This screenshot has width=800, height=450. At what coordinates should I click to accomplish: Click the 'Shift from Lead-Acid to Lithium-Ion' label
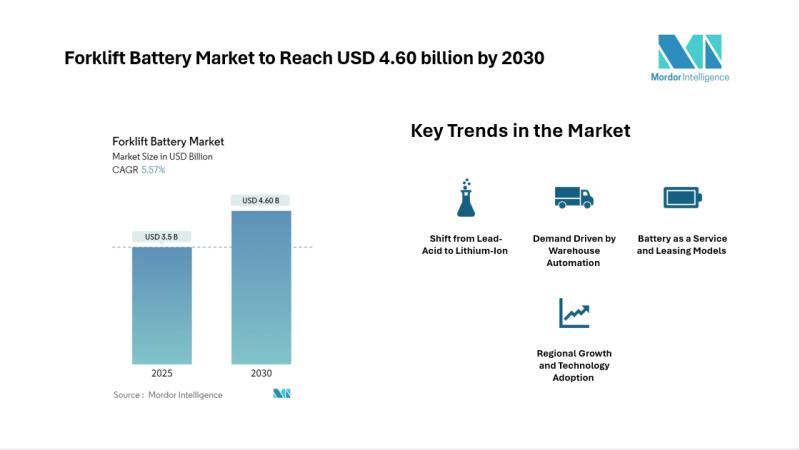[463, 245]
